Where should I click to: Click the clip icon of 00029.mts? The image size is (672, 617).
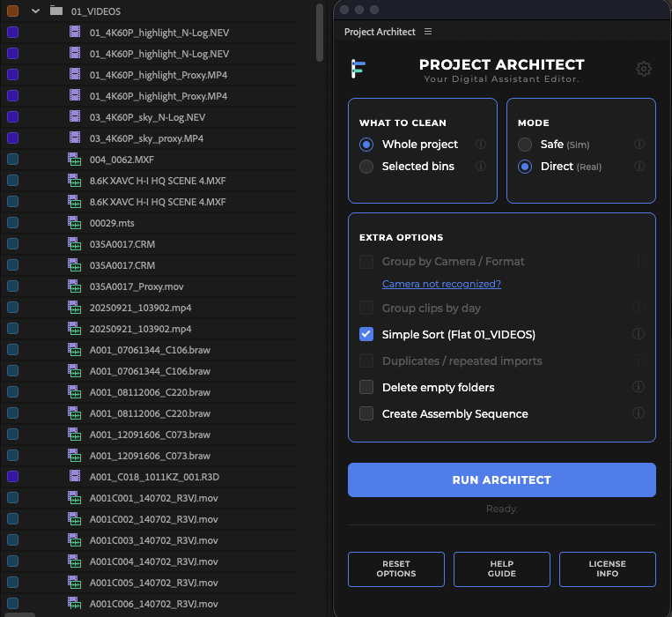(75, 222)
